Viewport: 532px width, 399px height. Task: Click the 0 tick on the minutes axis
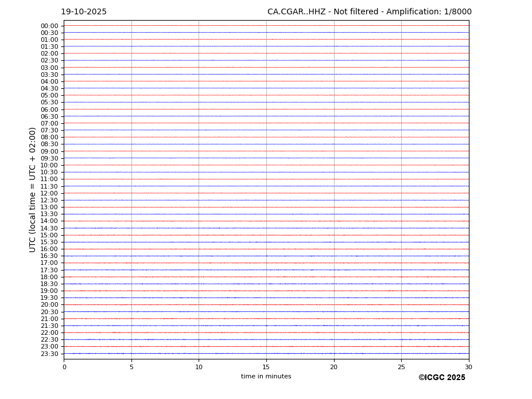point(64,367)
